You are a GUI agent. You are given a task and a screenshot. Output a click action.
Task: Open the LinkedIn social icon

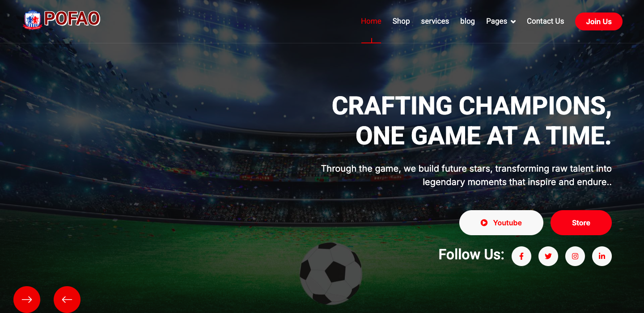tap(602, 256)
